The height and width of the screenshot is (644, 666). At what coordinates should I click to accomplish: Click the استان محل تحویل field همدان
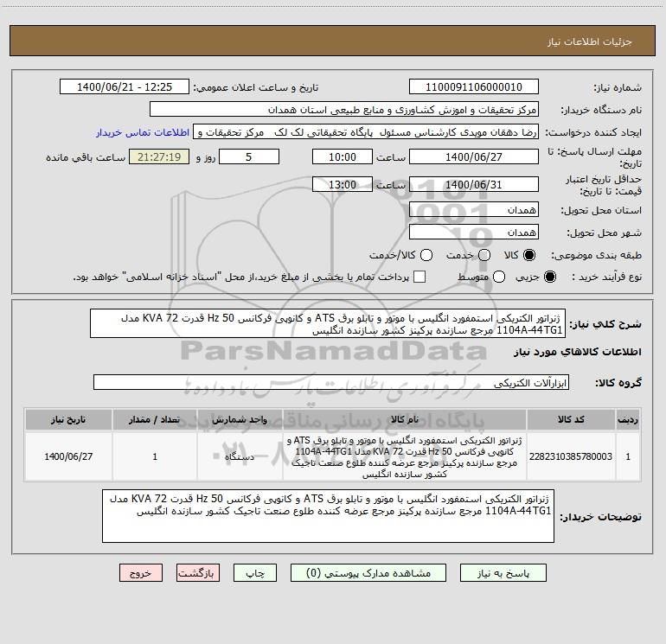(x=474, y=210)
